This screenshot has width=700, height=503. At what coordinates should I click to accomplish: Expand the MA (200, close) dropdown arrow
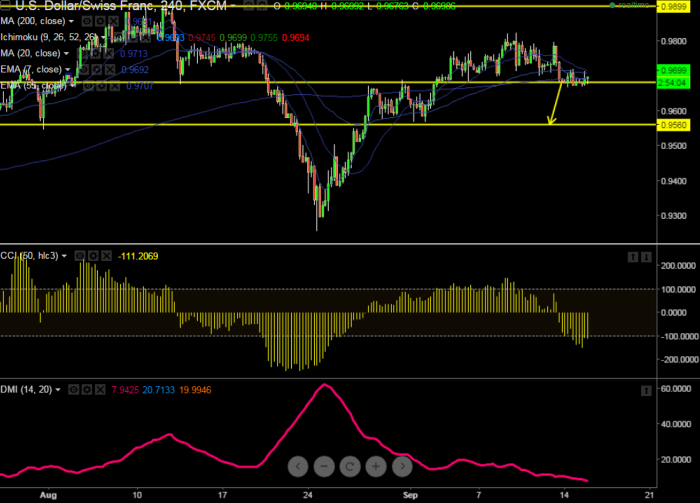coord(71,21)
